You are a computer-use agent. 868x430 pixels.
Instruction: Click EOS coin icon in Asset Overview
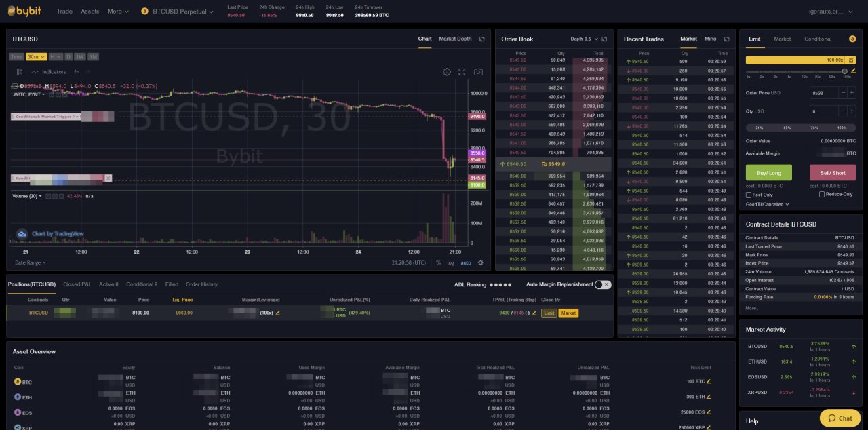[x=18, y=412]
